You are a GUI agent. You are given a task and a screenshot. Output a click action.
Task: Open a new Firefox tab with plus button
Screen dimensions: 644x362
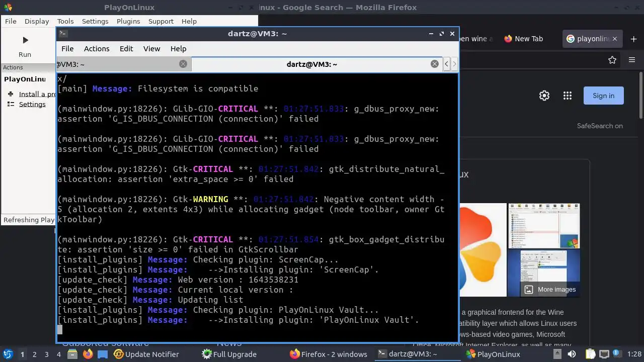point(632,39)
